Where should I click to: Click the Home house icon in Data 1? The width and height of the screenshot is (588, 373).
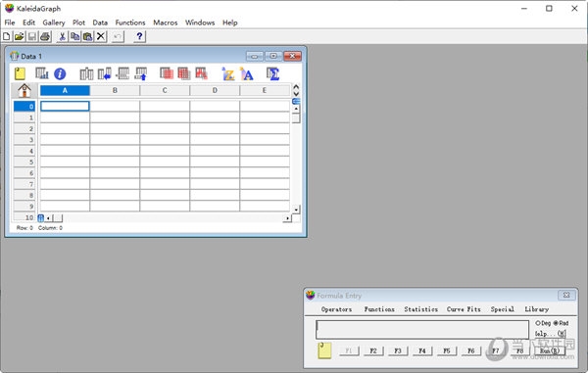[24, 90]
